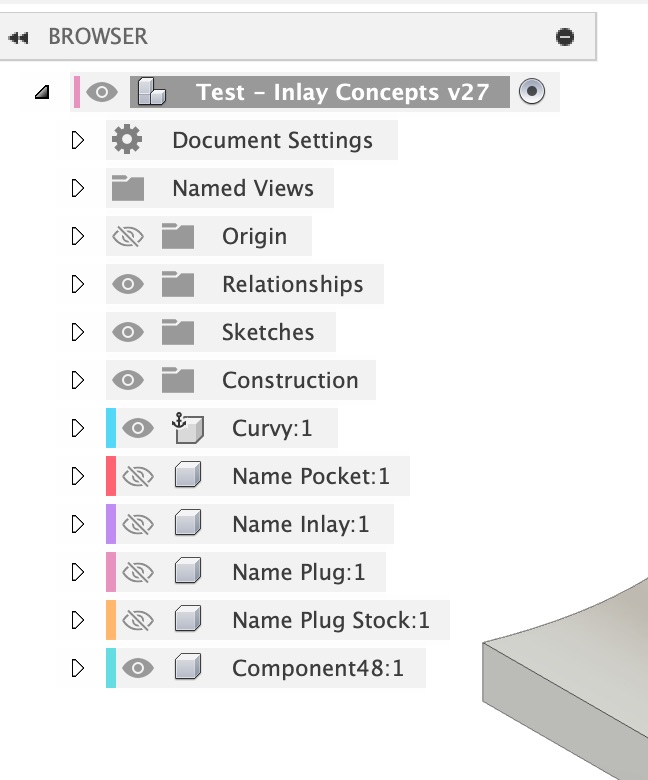
Task: Click the Name Pocket:1 component cube icon
Action: coord(187,477)
